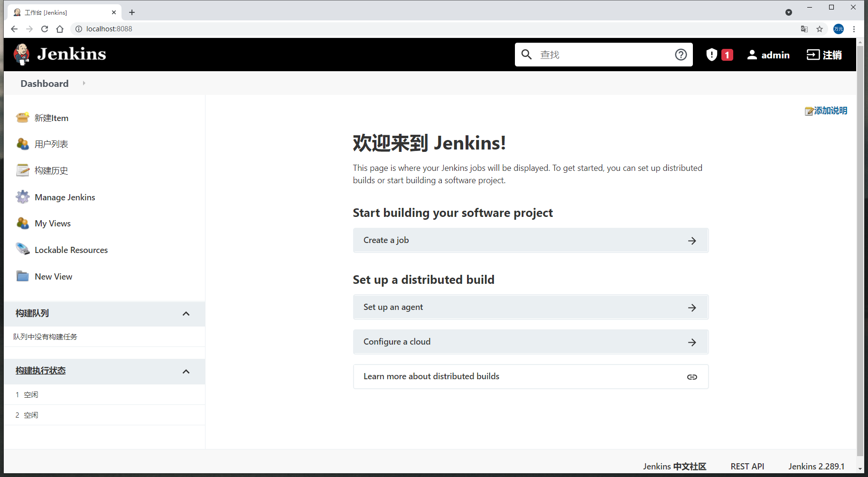
Task: Open Learn more about distributed builds link
Action: 531,376
